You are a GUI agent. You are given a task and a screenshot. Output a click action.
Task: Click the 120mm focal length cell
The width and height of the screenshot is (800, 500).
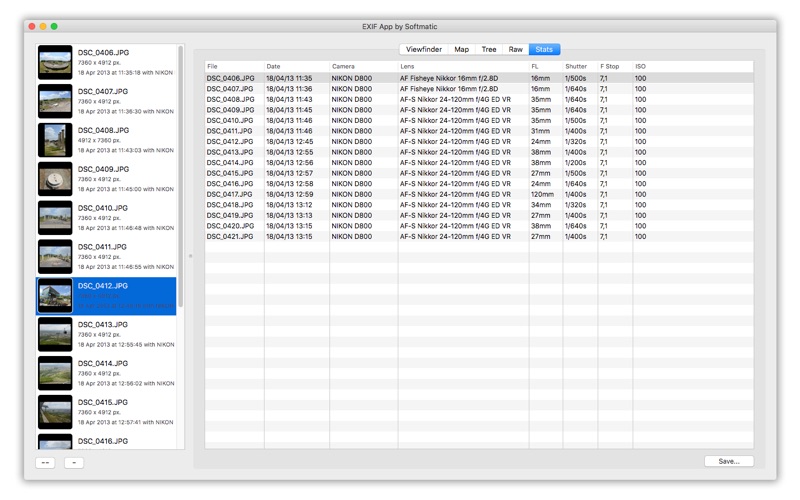(x=542, y=194)
